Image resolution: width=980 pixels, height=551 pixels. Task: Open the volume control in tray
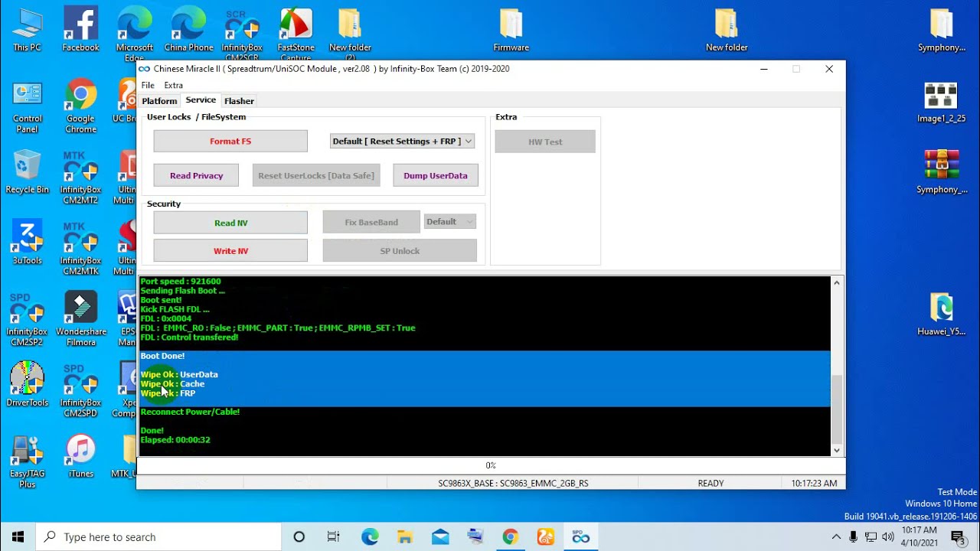coord(888,537)
